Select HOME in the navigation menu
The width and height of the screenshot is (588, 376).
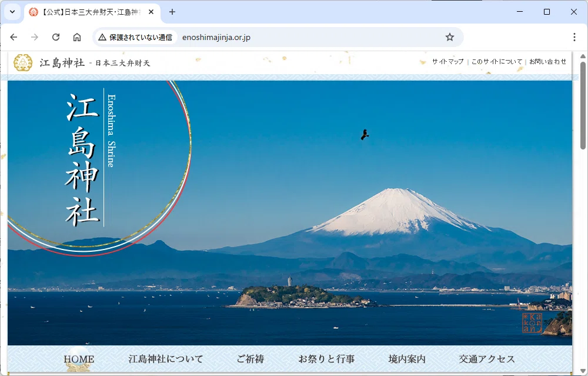[x=79, y=359]
